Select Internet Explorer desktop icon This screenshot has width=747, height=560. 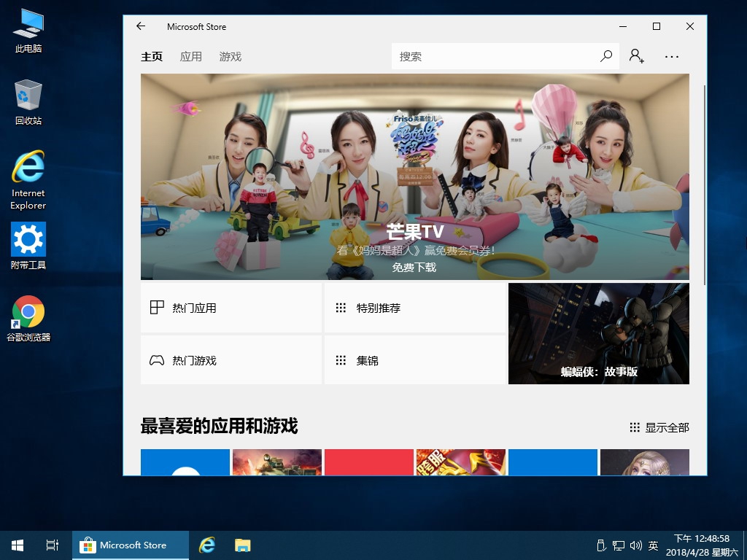(x=28, y=181)
